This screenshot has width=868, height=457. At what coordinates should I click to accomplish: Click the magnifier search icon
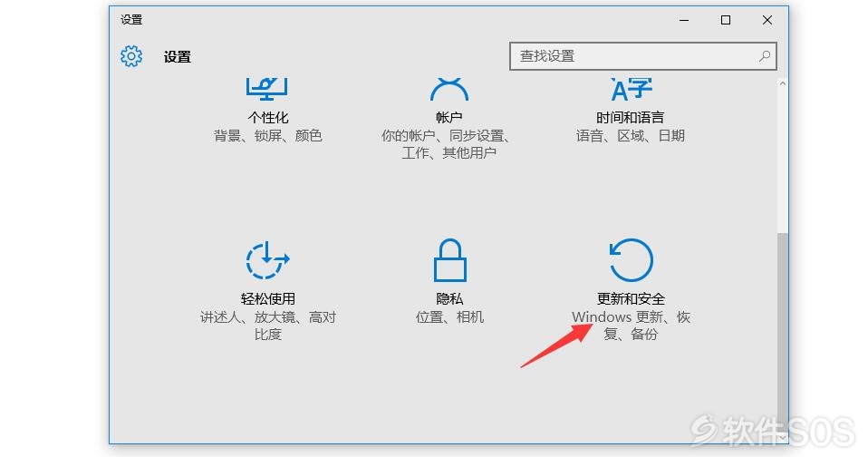click(x=765, y=56)
